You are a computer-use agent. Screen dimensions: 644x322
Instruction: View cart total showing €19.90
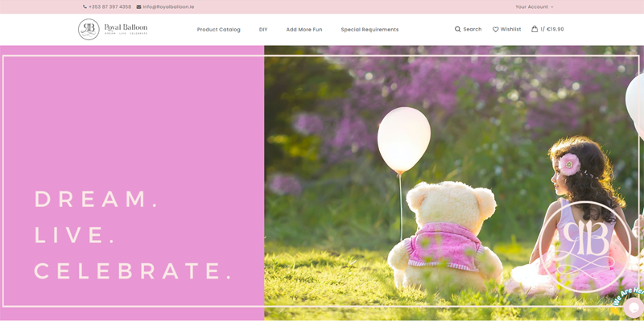[553, 30]
